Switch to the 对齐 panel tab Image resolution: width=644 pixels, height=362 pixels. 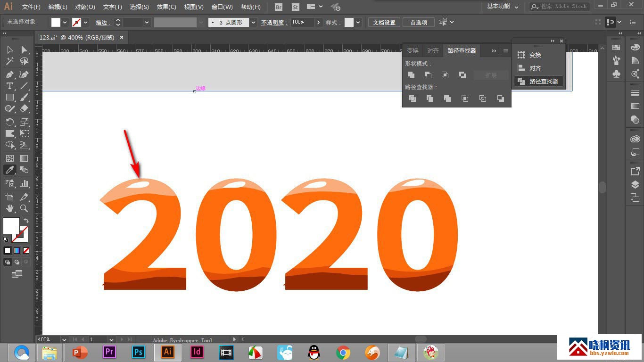433,51
